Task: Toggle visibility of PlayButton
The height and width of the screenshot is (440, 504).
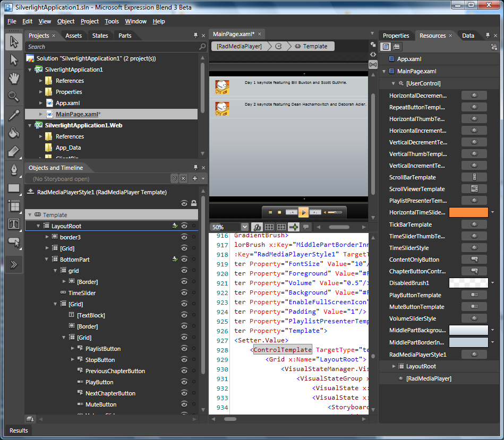Action: (184, 382)
